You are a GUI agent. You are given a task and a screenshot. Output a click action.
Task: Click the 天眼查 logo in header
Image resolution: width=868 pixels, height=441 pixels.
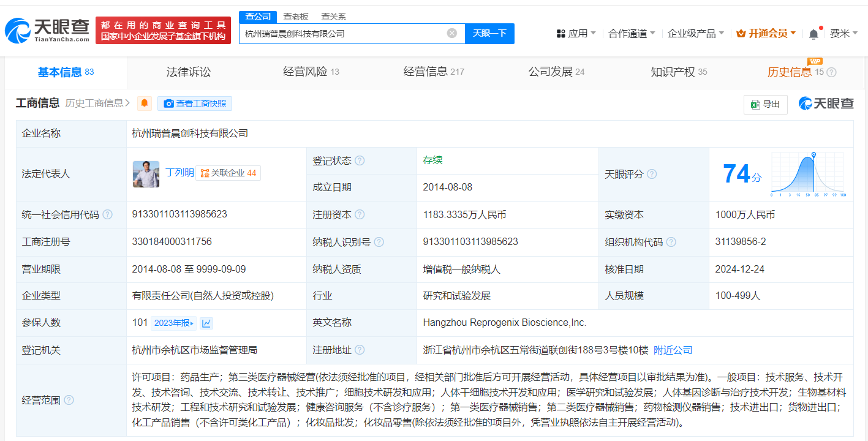[48, 30]
